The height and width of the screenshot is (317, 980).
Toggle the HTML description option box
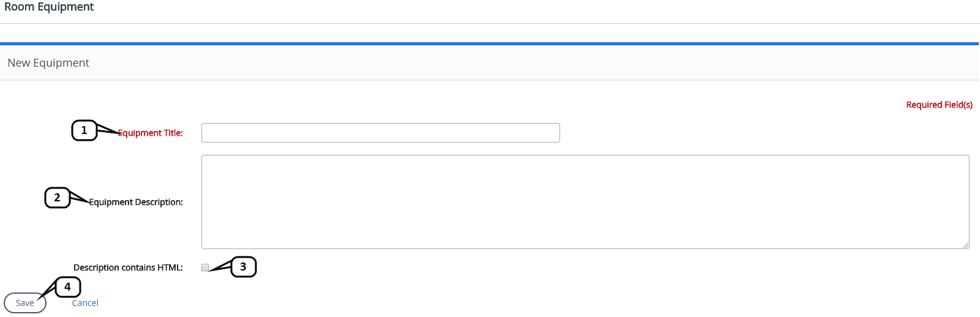[205, 267]
